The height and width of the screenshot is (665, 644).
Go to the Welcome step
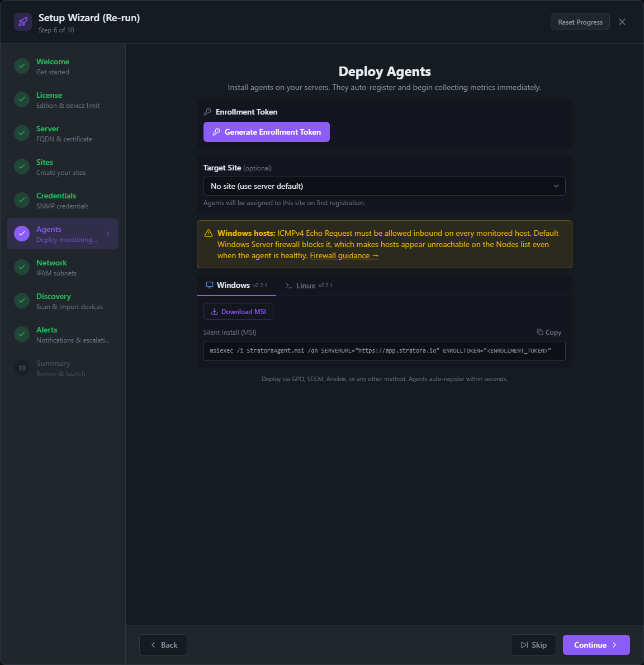click(63, 66)
